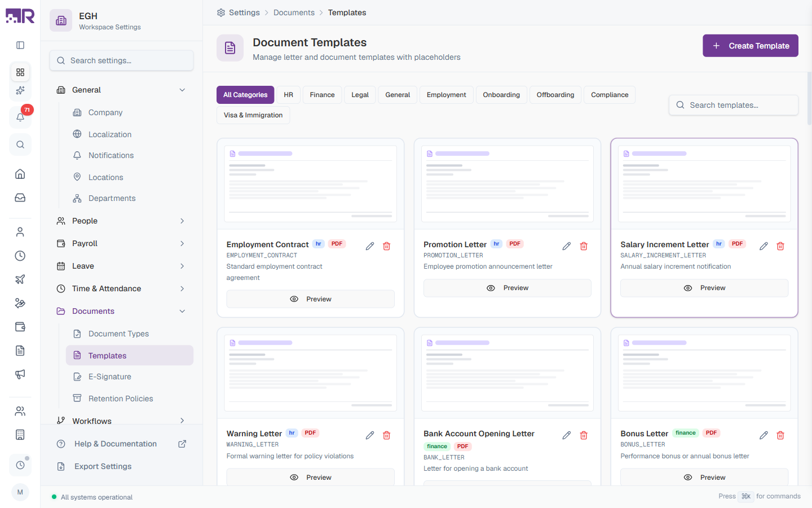The height and width of the screenshot is (508, 812).
Task: Open Departments settings in sidebar
Action: tap(130, 198)
